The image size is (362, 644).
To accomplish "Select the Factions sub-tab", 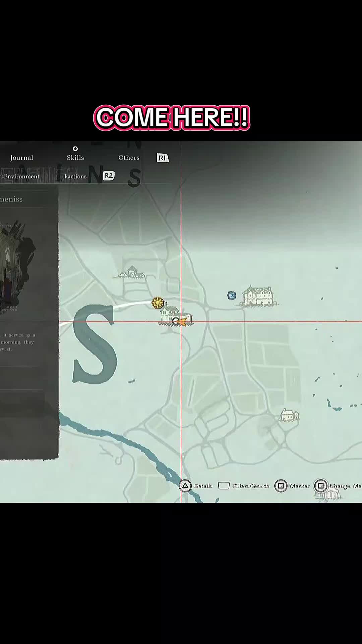I will coord(75,176).
